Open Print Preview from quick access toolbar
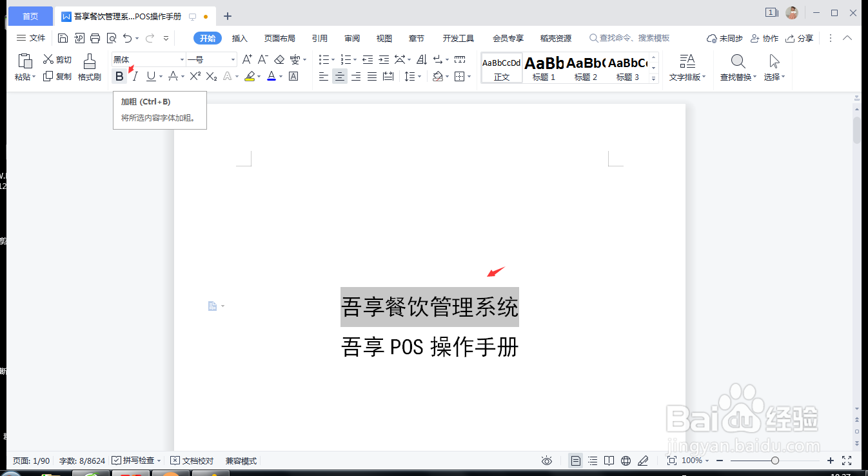 click(112, 38)
